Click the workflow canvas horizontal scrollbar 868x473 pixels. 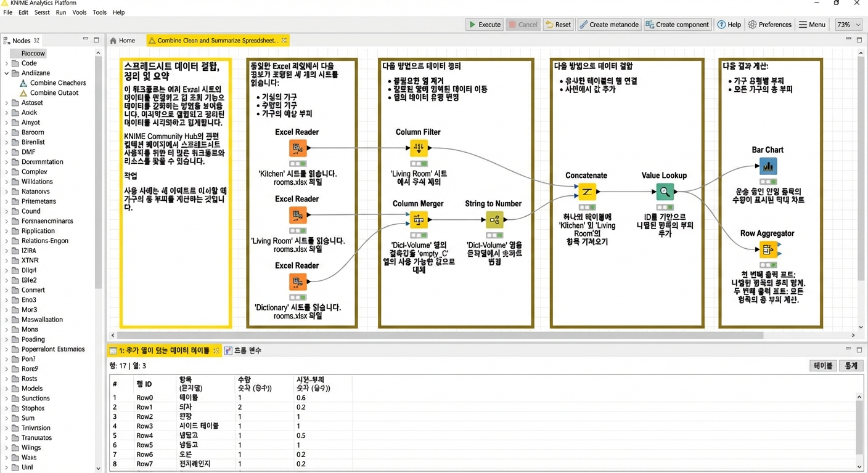tap(441, 336)
